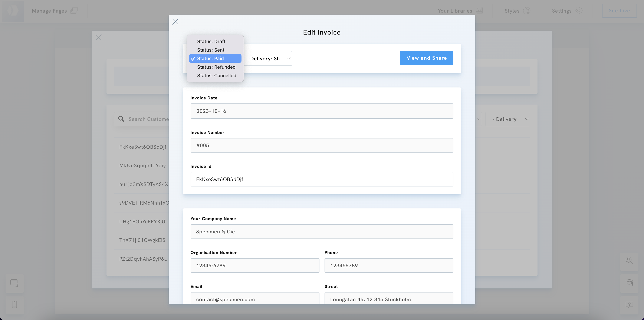Select Status: Refunded from the status list

point(216,67)
